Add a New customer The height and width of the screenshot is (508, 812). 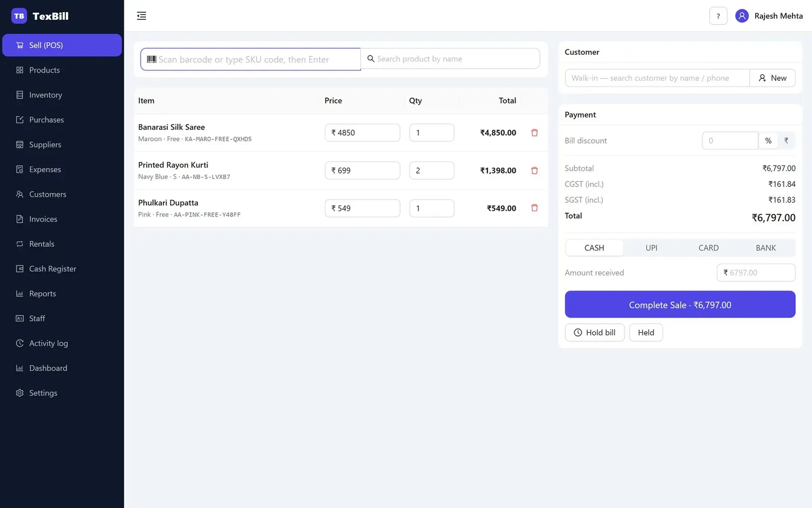click(x=772, y=78)
